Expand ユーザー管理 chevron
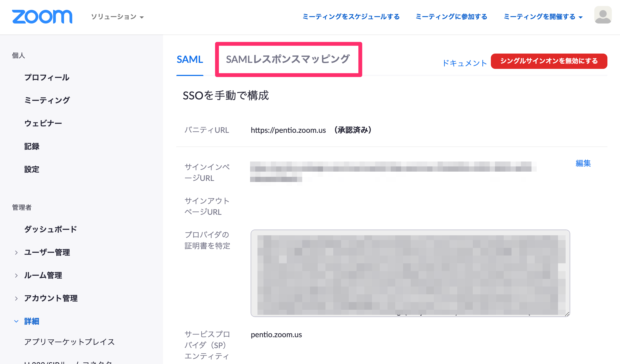This screenshot has height=364, width=620. click(x=16, y=253)
